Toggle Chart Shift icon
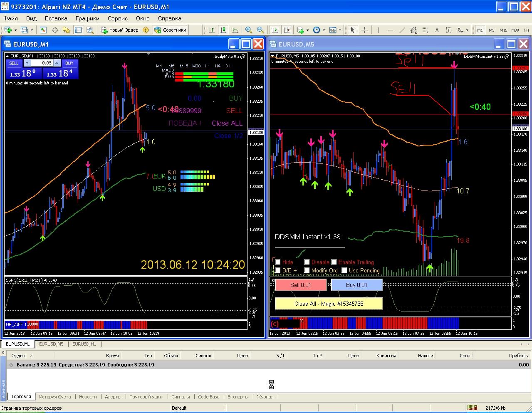The width and height of the screenshot is (532, 413). pyautogui.click(x=287, y=30)
